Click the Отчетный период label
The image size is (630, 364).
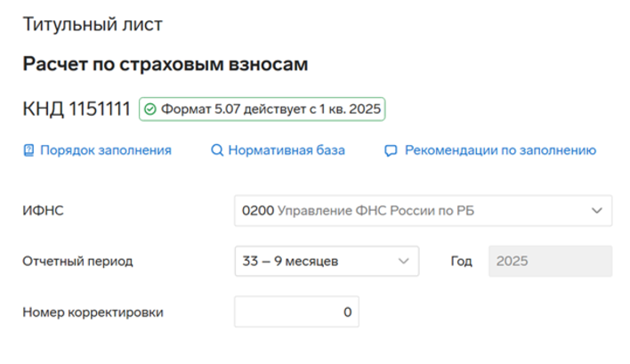77,262
